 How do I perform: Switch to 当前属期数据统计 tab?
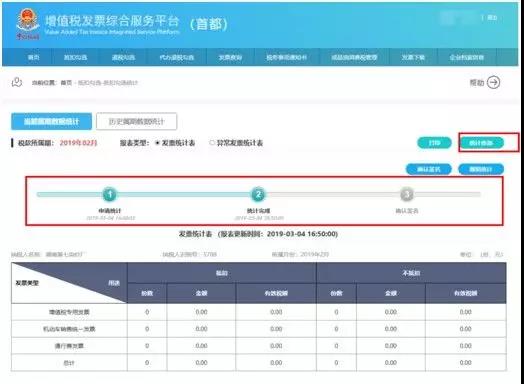(51, 121)
